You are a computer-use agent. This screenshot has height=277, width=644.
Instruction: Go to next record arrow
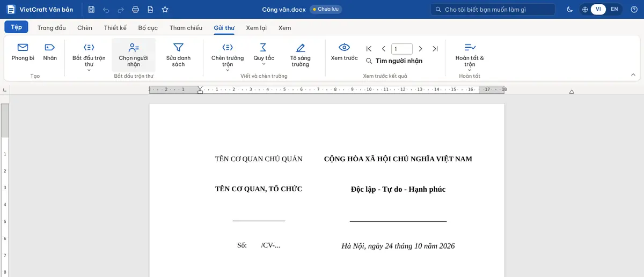coord(420,49)
